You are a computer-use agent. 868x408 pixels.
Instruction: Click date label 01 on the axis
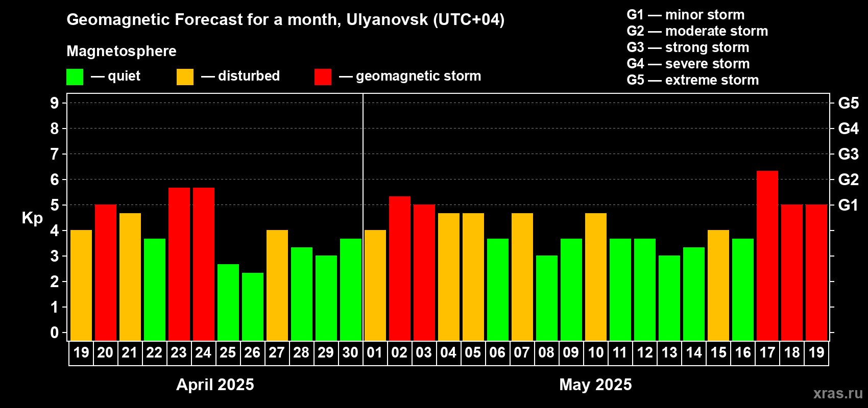coord(375,352)
